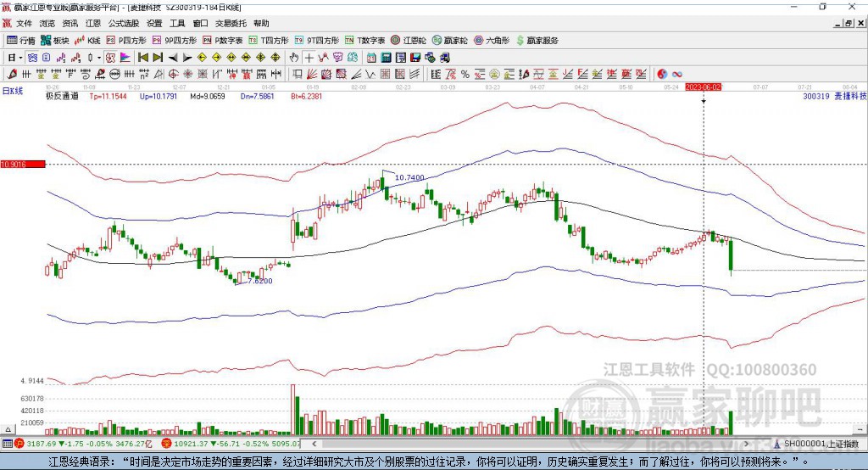Open the 行情 market quotes view
Image resolution: width=868 pixels, height=470 pixels.
click(20, 41)
